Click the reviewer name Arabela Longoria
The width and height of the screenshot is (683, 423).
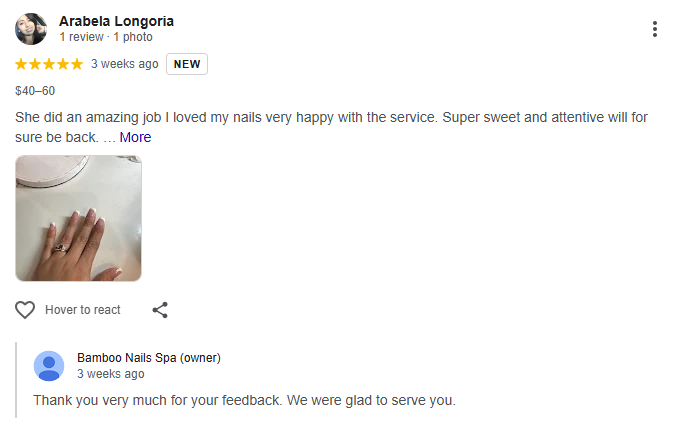click(x=118, y=20)
